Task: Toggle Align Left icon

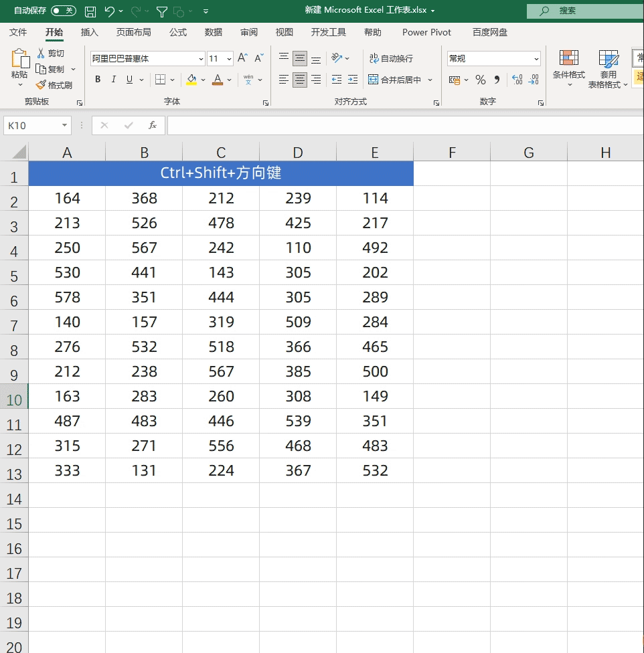Action: pos(284,80)
